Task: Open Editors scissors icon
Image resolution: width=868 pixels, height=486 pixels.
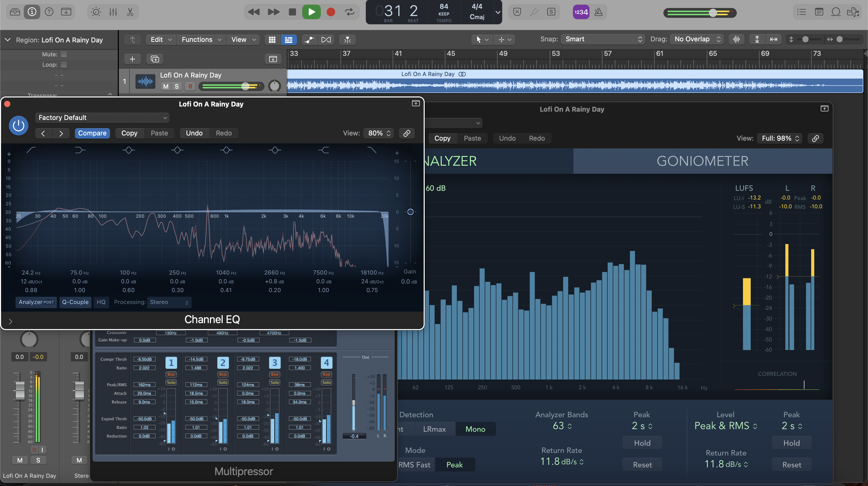Action: pos(130,12)
